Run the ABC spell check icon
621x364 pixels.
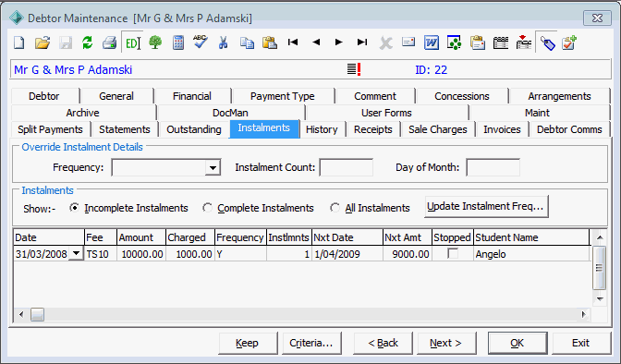point(201,42)
